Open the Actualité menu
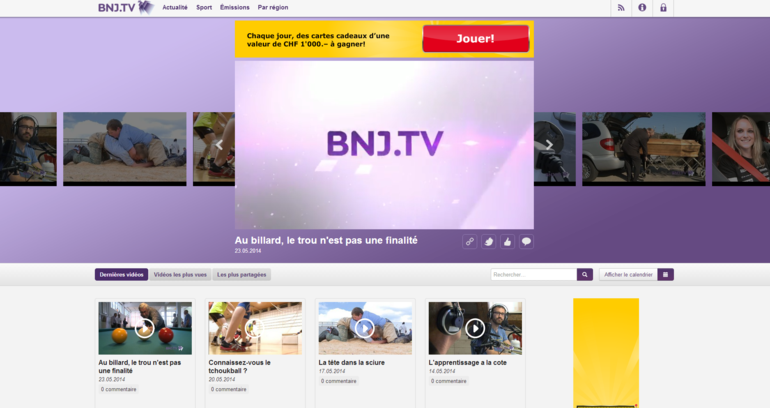 pyautogui.click(x=175, y=7)
